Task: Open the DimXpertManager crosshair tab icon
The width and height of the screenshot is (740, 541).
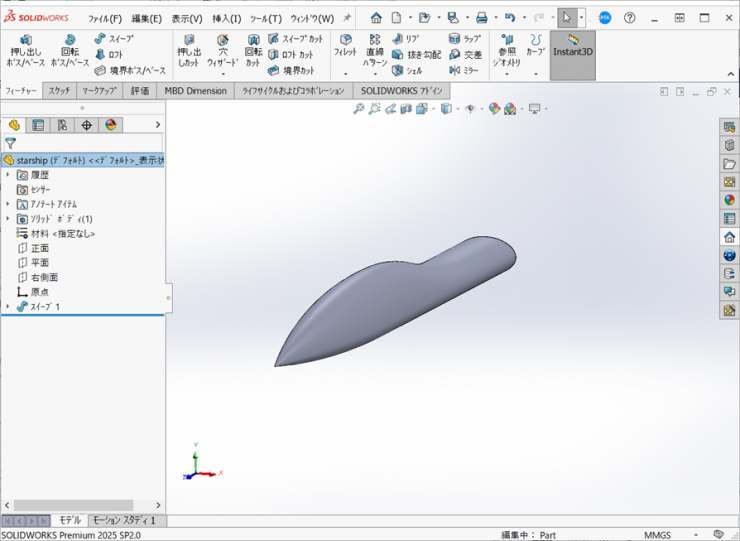Action: click(x=86, y=125)
